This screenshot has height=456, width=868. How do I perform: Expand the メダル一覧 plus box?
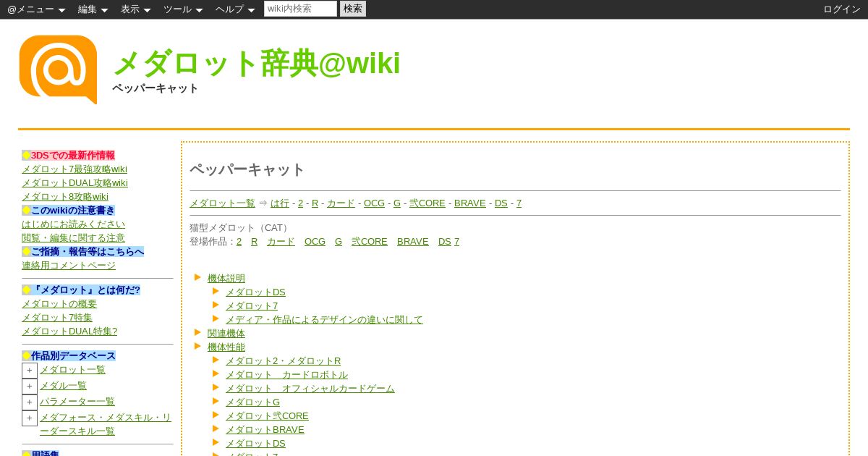tap(30, 387)
